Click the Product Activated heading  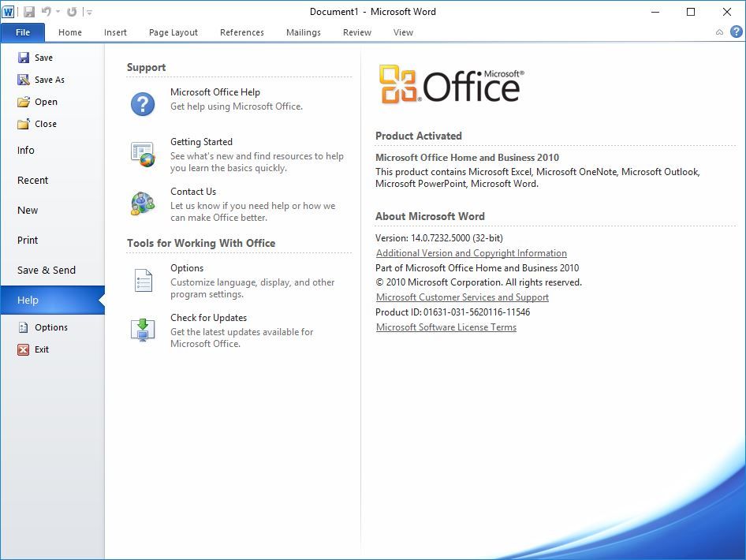tap(419, 136)
